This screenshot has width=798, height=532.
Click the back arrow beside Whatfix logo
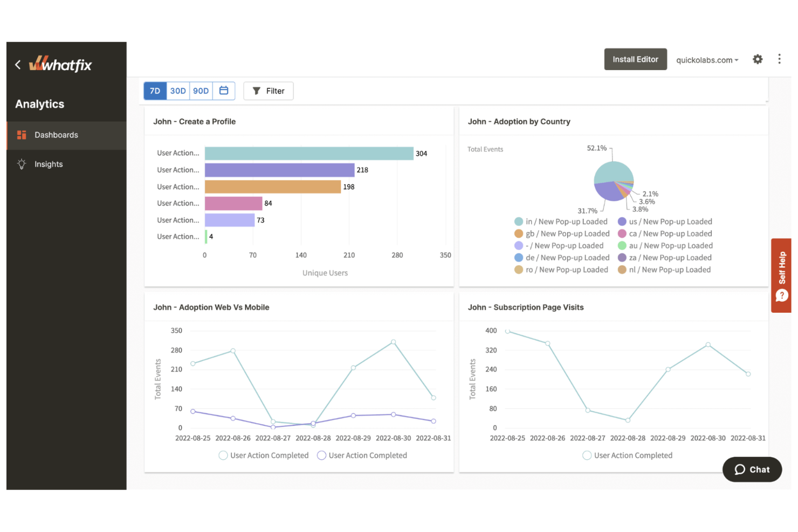tap(18, 65)
